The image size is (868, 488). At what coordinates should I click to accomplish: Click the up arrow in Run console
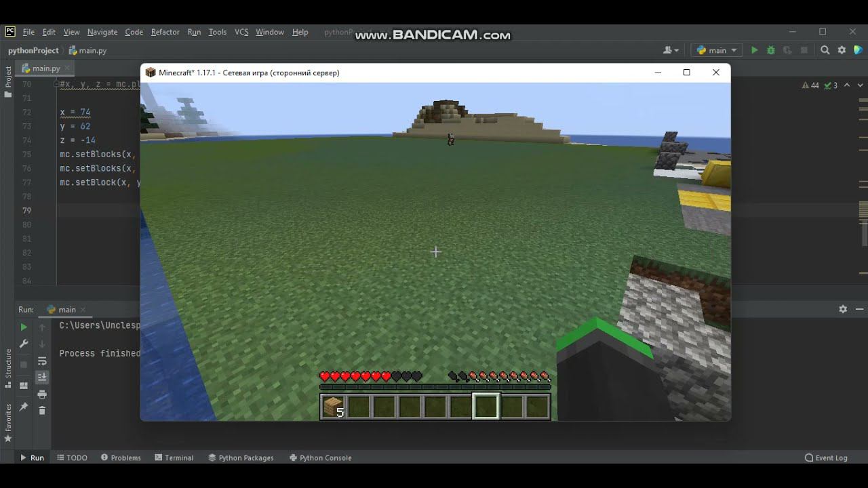click(42, 327)
